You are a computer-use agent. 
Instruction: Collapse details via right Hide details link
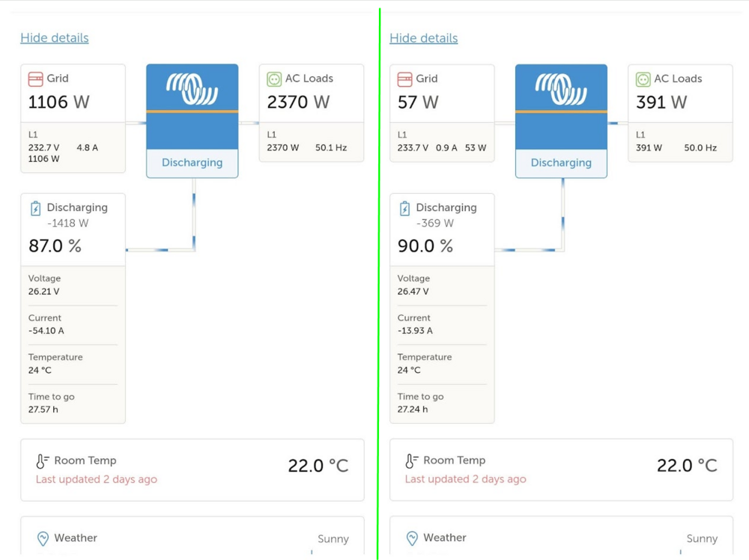pos(424,38)
